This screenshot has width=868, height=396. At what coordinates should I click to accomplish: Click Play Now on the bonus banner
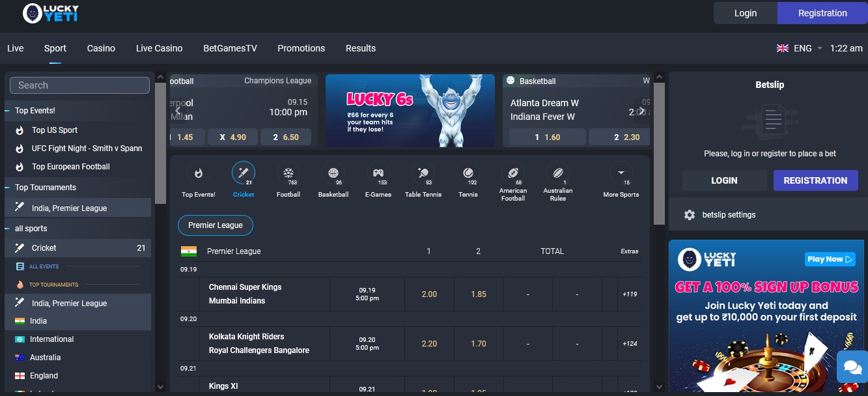830,259
